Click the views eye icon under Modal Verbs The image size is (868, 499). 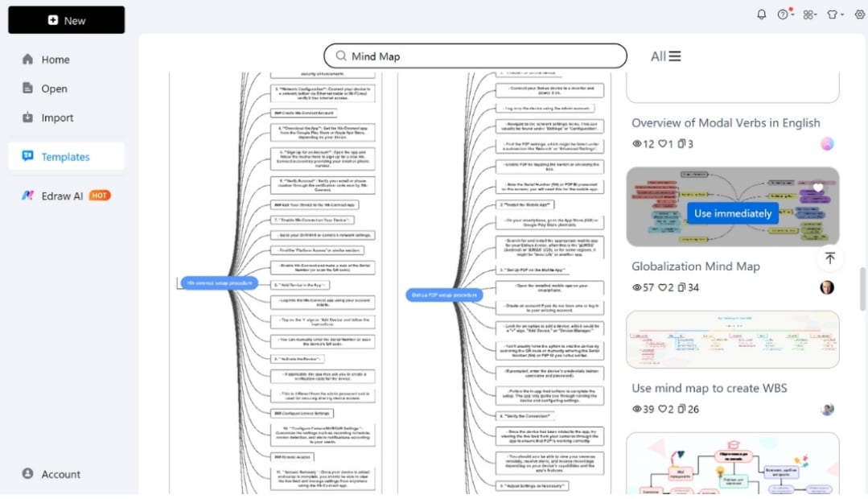tap(636, 144)
